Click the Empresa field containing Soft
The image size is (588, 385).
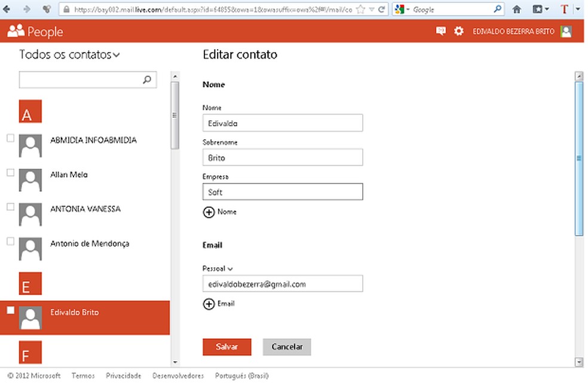click(283, 192)
